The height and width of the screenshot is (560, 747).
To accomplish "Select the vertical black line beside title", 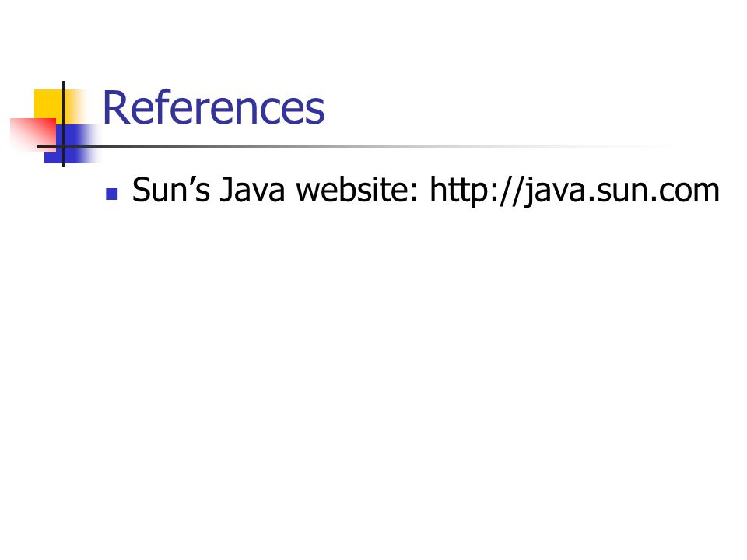I will (x=63, y=124).
